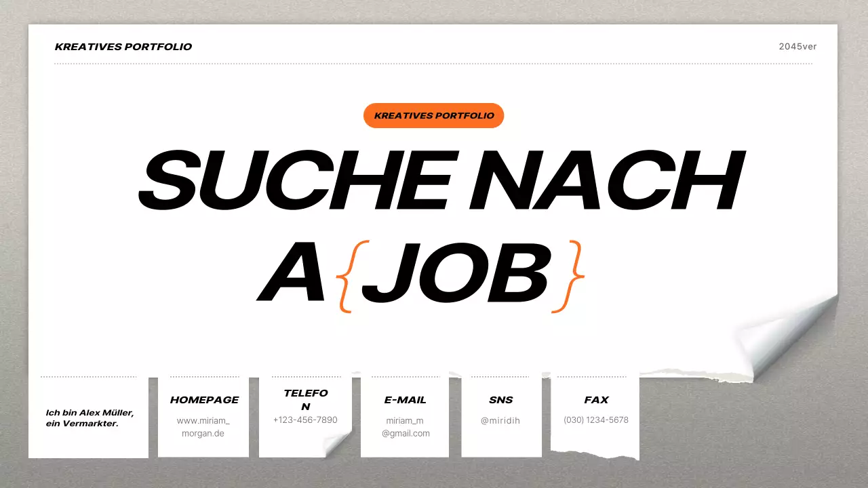868x488 pixels.
Task: Click the KREATIVES PORTFOLIO header text
Action: (x=123, y=47)
